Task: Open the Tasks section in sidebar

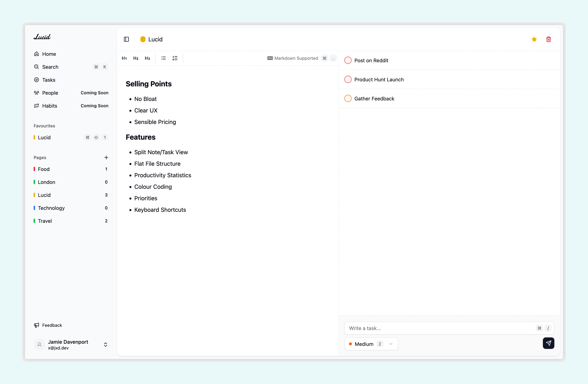Action: point(49,80)
